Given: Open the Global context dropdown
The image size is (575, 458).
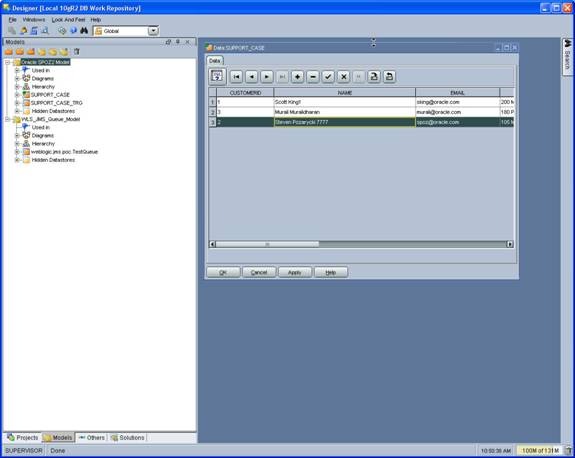Looking at the screenshot, I should pos(153,31).
